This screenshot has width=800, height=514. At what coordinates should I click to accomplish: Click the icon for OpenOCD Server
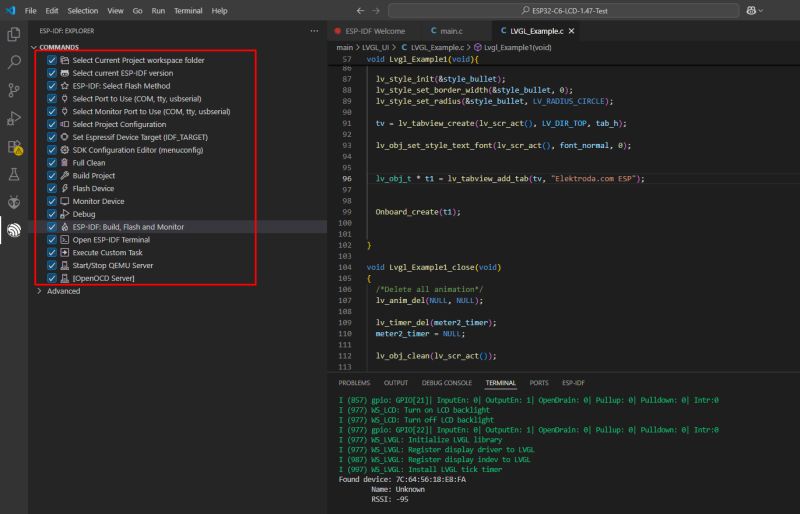click(65, 278)
